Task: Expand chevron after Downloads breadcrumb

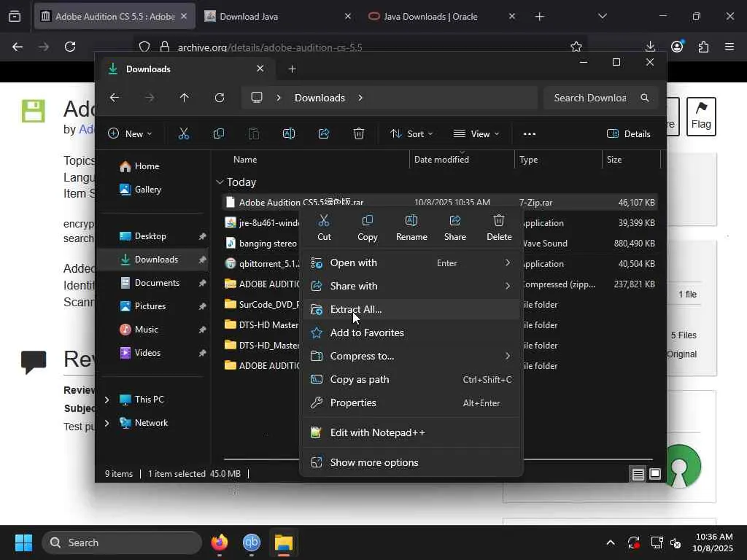Action: pyautogui.click(x=360, y=98)
